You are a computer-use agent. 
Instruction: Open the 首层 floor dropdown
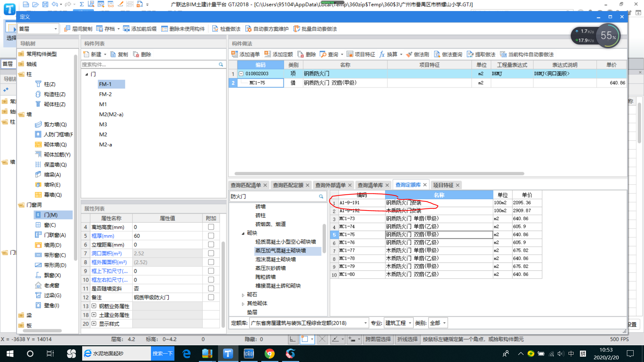point(55,29)
